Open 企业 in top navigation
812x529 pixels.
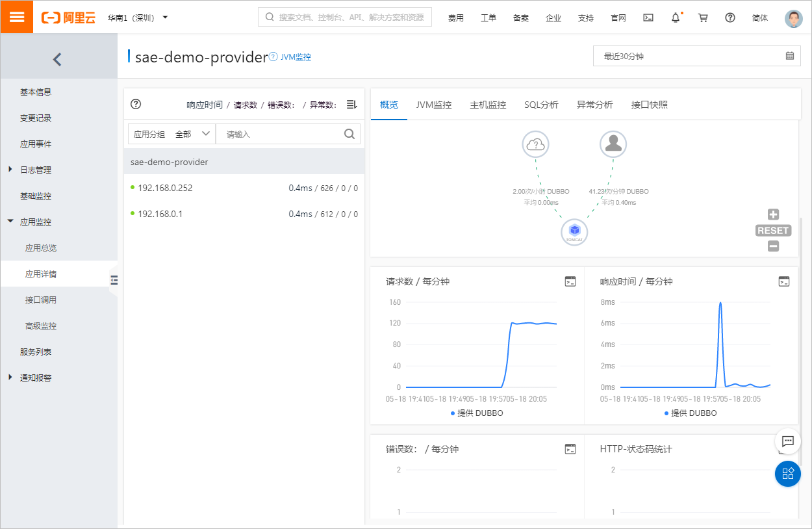553,18
